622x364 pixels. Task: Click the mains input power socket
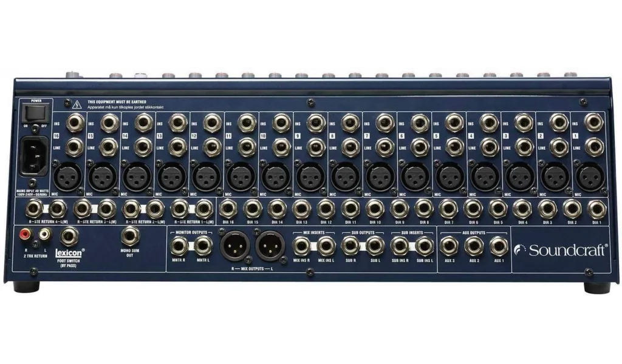(34, 155)
